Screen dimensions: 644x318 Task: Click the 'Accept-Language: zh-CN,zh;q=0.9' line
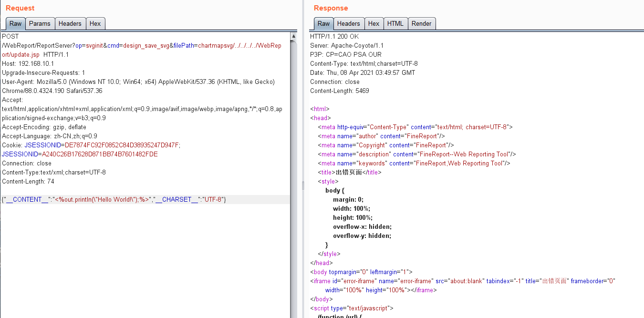(50, 136)
